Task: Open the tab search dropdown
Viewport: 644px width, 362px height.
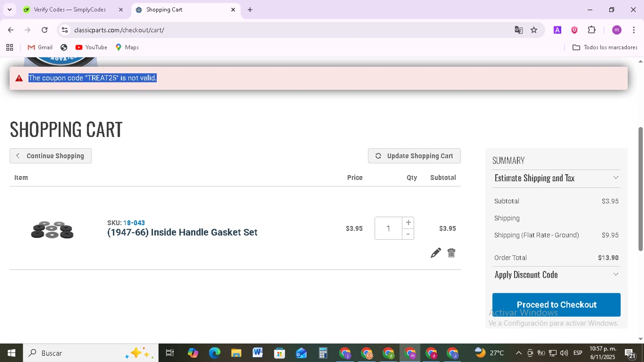Action: [x=9, y=9]
